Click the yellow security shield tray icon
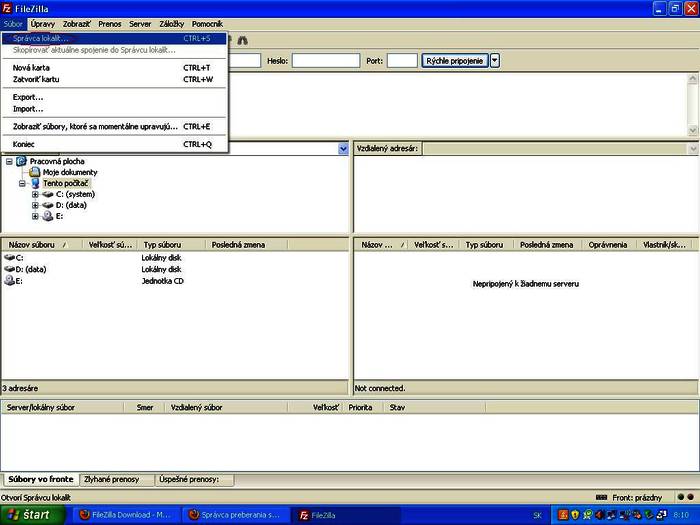This screenshot has height=525, width=700. (x=575, y=515)
